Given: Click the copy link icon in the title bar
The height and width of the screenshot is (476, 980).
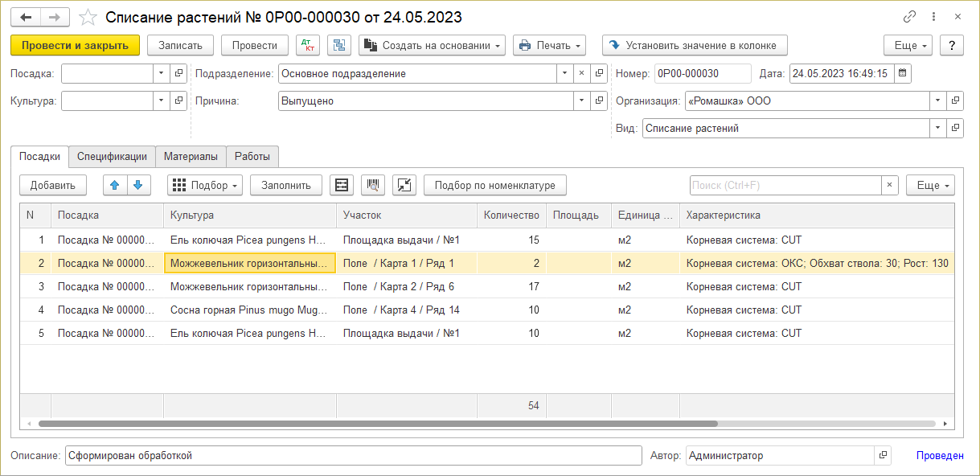Looking at the screenshot, I should 910,17.
